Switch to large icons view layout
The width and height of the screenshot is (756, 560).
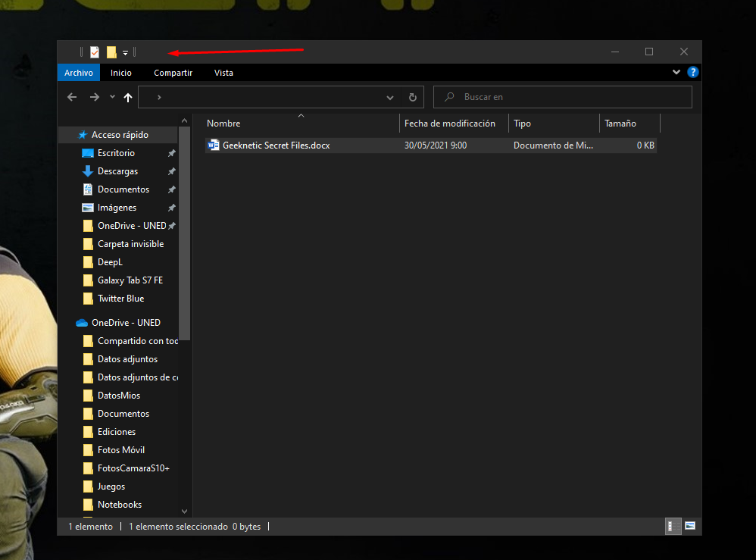(690, 526)
